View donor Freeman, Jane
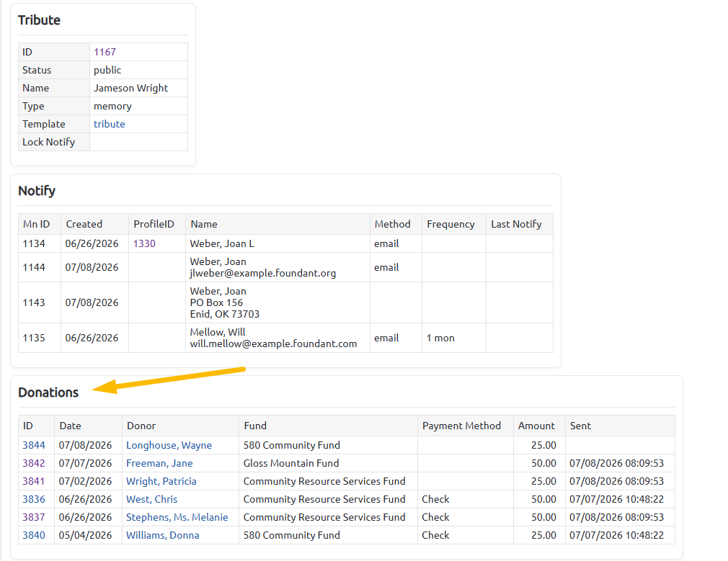Viewport: 728px width, 561px height. pyautogui.click(x=159, y=463)
